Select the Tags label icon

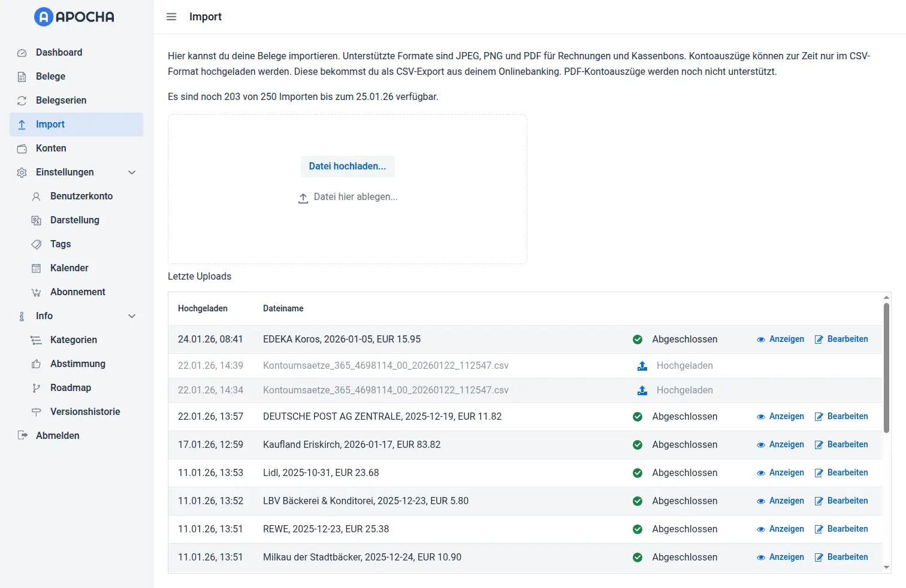click(36, 244)
